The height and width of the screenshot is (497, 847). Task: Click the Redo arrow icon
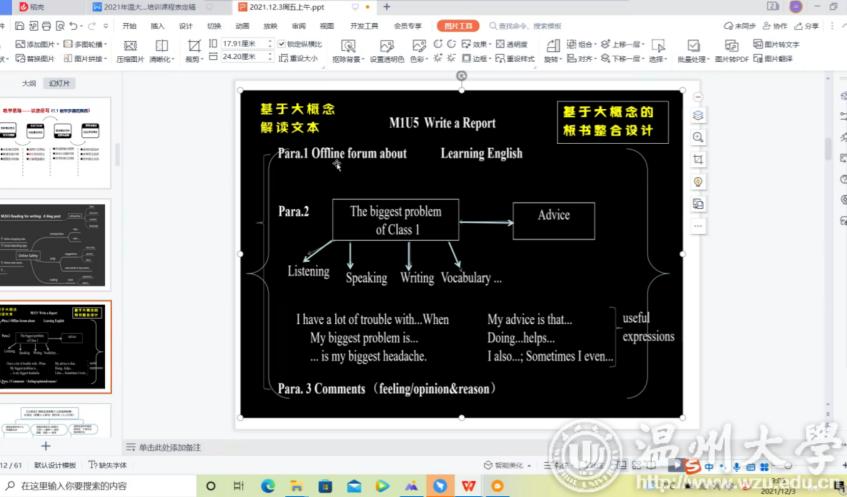pyautogui.click(x=92, y=26)
